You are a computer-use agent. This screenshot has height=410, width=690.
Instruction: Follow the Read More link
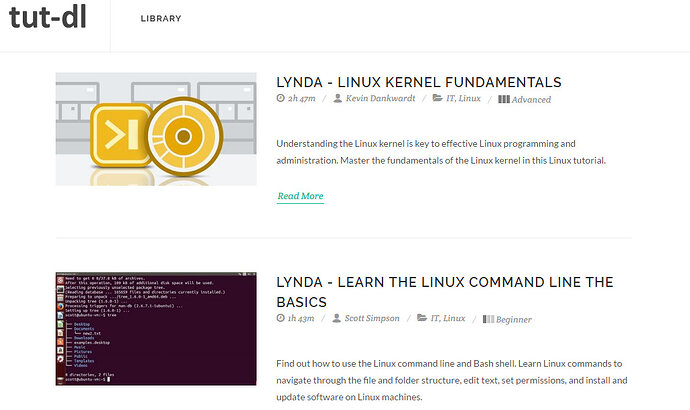click(x=300, y=196)
